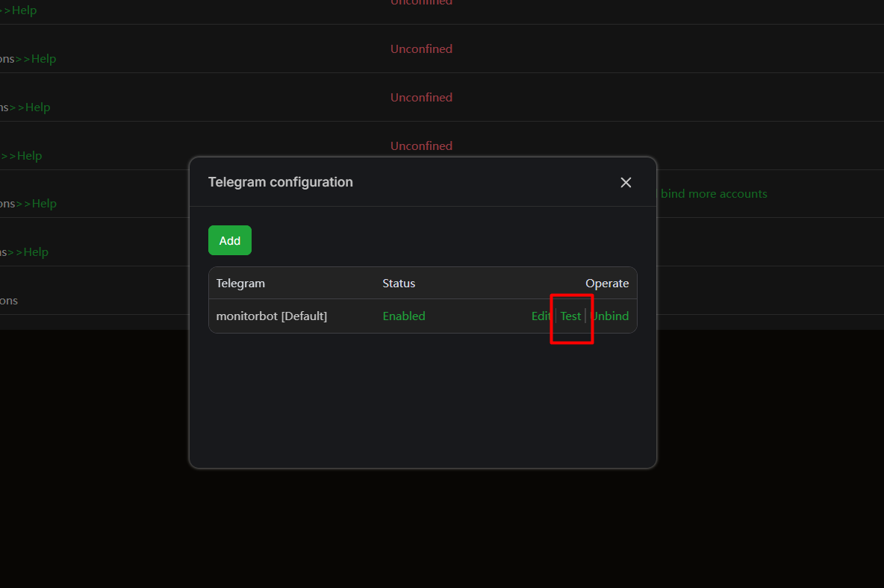Test the monitorbot Telegram notification

[x=570, y=316]
